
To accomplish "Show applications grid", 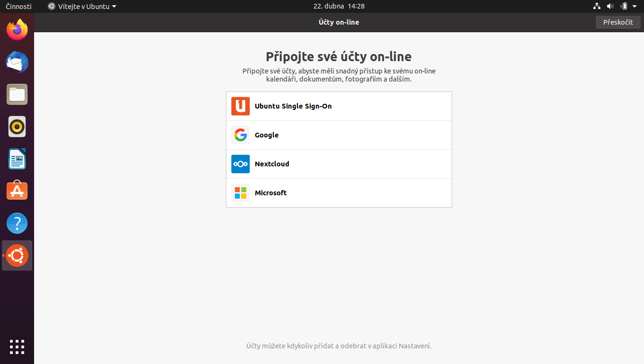I will (x=17, y=347).
